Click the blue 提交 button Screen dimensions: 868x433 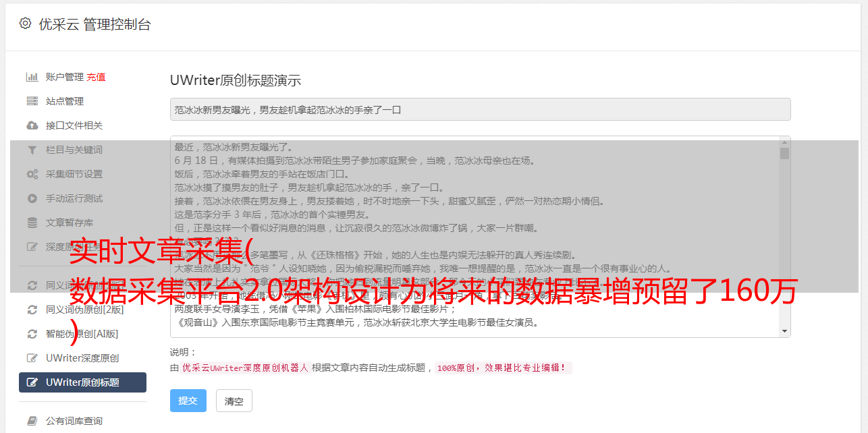(x=188, y=401)
